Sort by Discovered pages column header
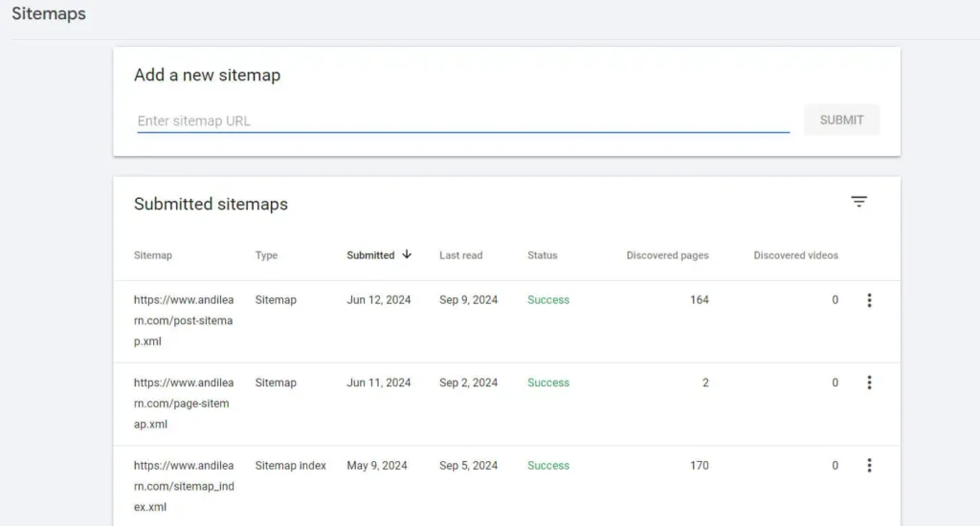Image resolution: width=980 pixels, height=526 pixels. pos(667,255)
